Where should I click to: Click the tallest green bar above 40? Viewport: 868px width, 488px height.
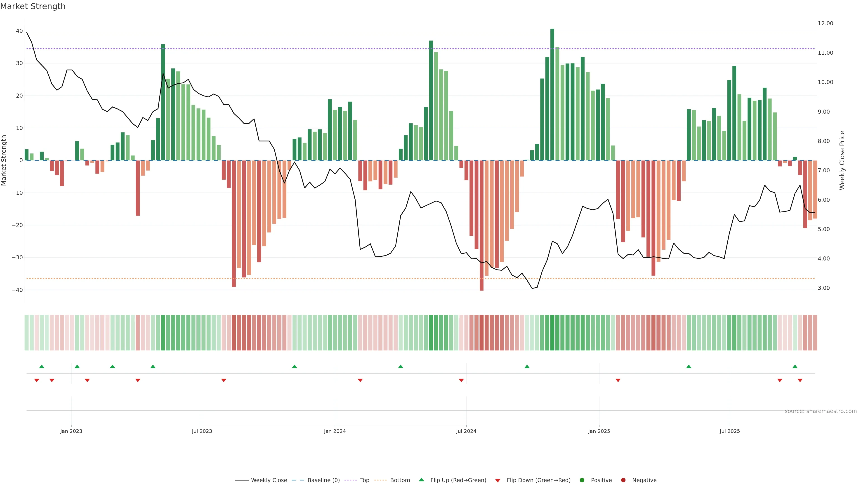pos(552,94)
